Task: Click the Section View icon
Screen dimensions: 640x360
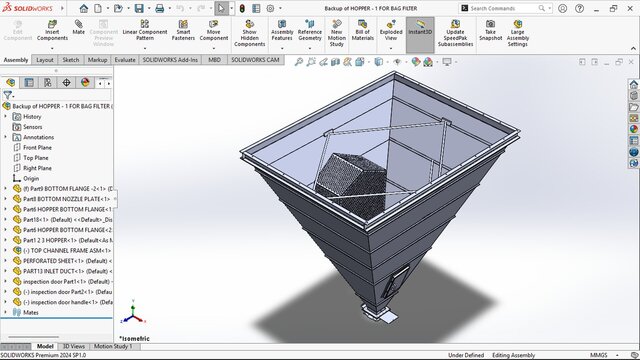Action: pos(336,62)
